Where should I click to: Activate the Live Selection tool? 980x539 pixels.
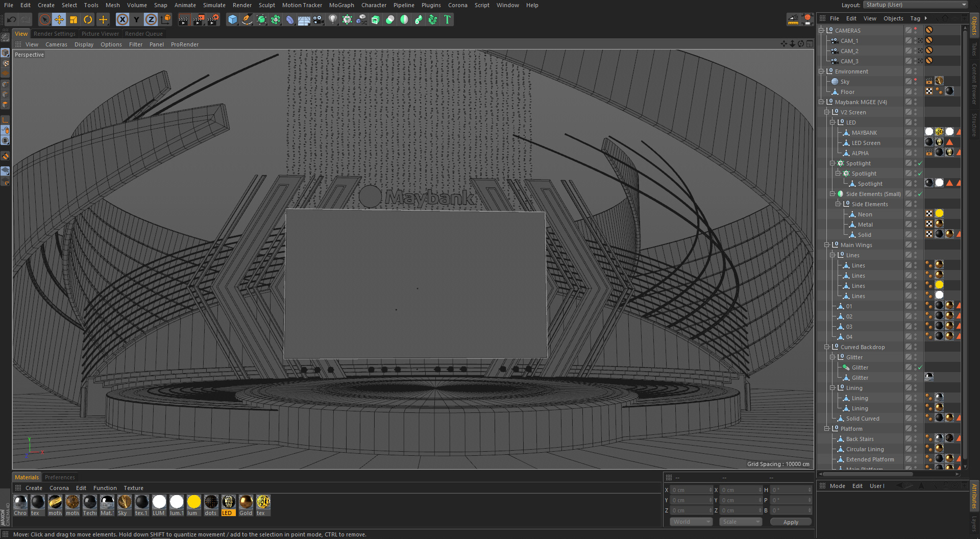point(45,19)
